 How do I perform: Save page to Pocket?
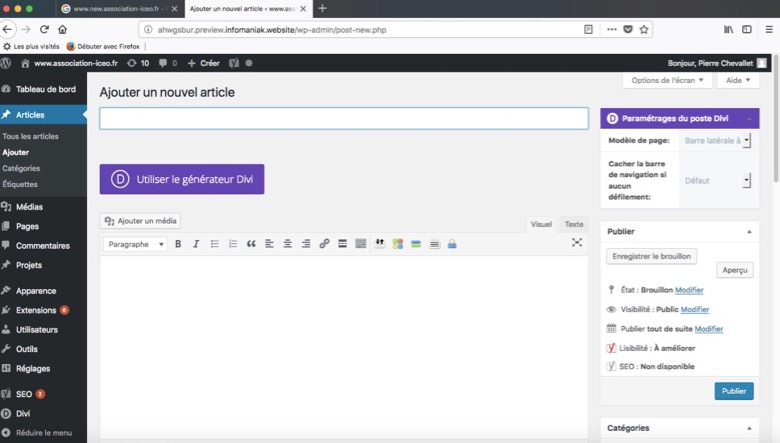click(x=628, y=29)
